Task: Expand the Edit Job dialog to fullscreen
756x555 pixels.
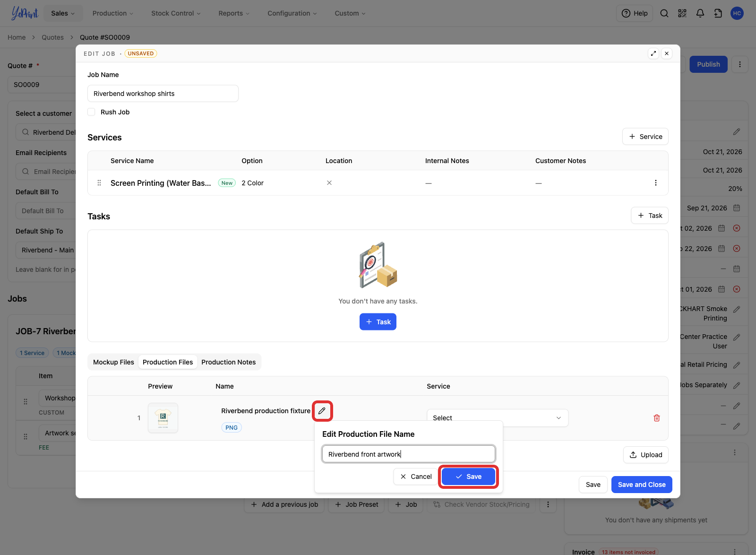Action: click(653, 53)
